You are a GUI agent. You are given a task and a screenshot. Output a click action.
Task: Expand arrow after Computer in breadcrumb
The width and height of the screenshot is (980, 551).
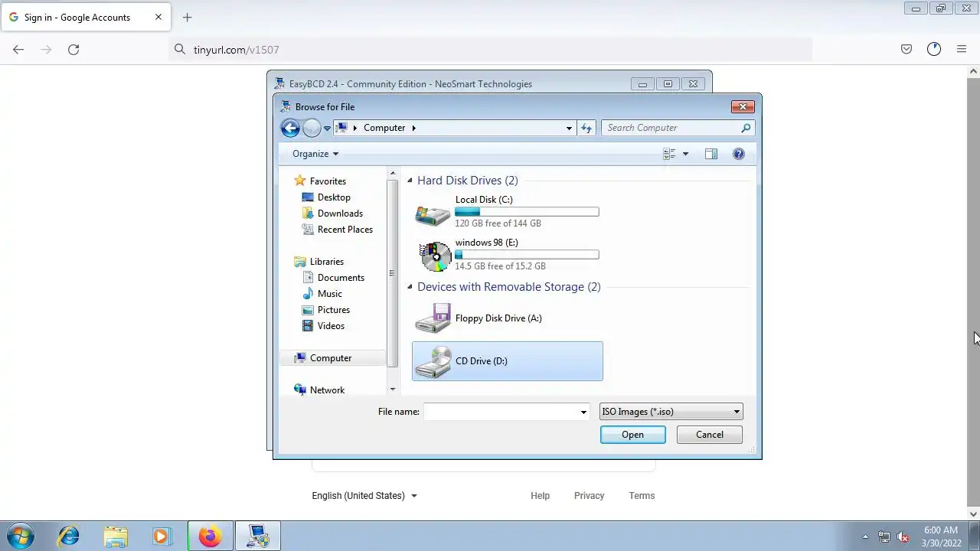point(413,128)
